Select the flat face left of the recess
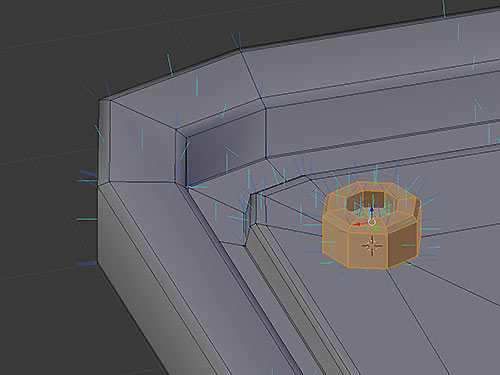This screenshot has height=375, width=500. click(142, 143)
